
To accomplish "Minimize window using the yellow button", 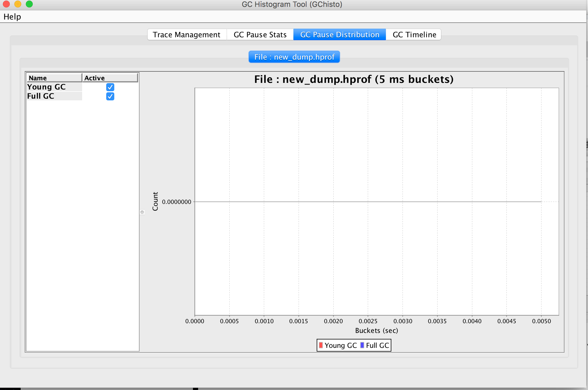I will coord(18,4).
